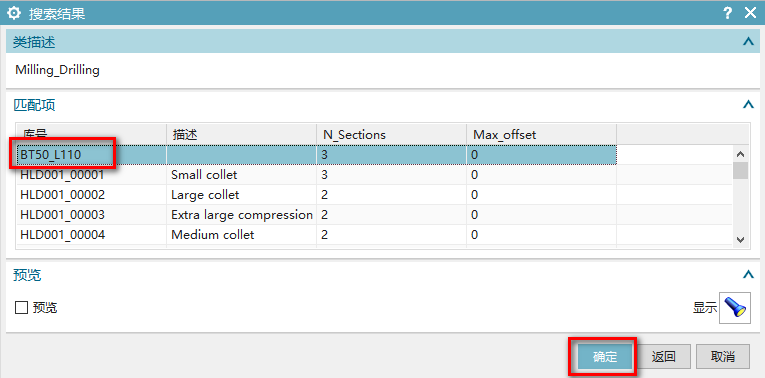Image resolution: width=765 pixels, height=378 pixels.
Task: Click the 返回 button
Action: [x=664, y=357]
